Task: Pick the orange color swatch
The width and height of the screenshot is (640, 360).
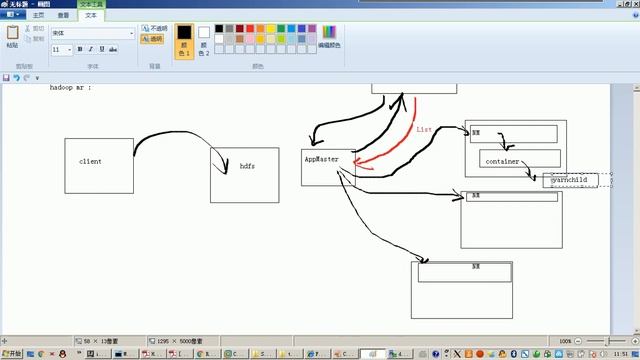Action: click(x=260, y=28)
